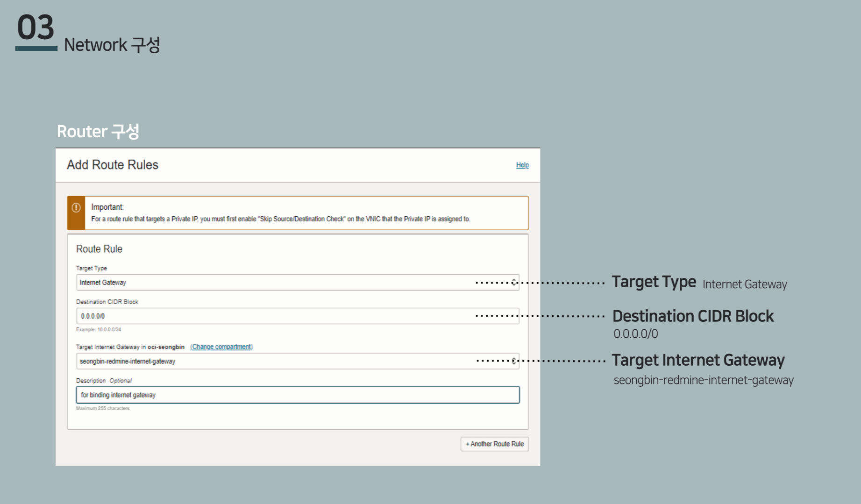Click the orange Important warning icon
This screenshot has width=861, height=504.
(x=76, y=208)
